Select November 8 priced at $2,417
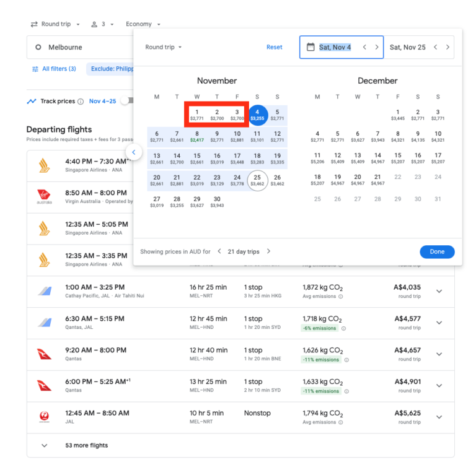The width and height of the screenshot is (476, 470). pos(197,136)
